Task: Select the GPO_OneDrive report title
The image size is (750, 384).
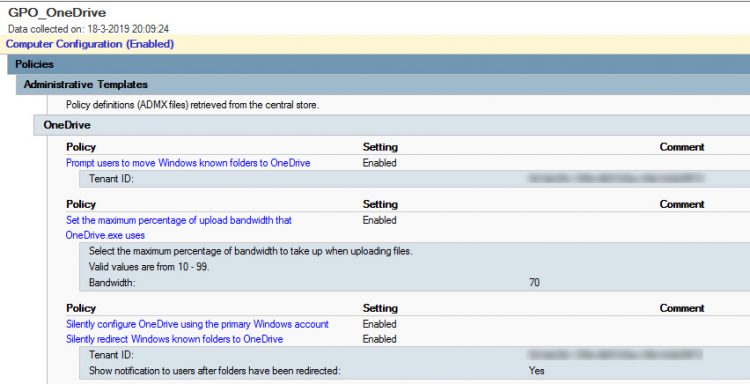Action: 57,12
